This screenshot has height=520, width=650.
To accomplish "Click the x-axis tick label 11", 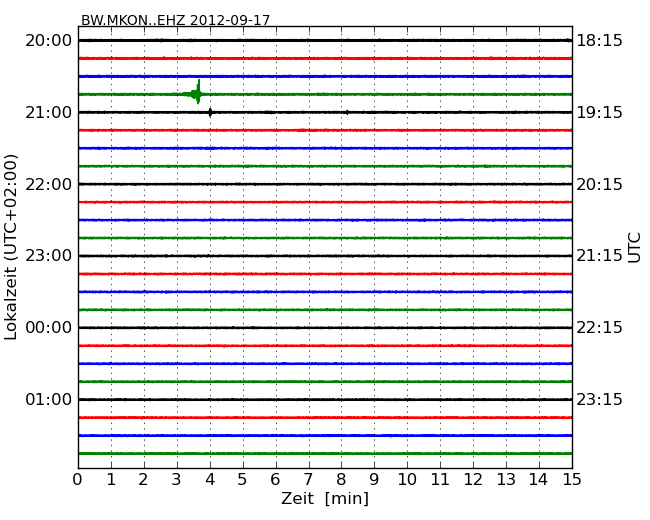I will 440,479.
